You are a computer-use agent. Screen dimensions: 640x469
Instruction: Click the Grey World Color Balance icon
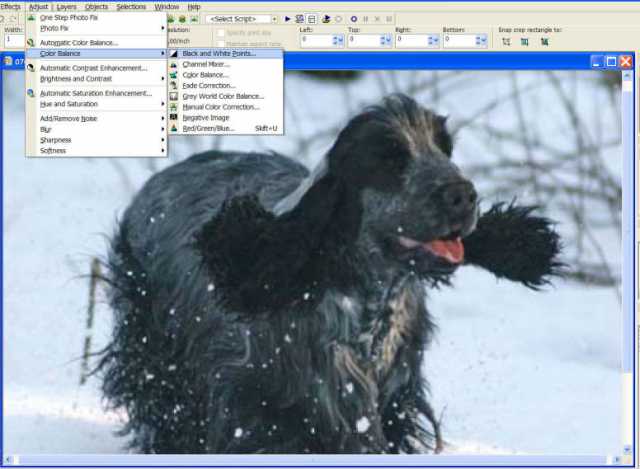point(174,96)
